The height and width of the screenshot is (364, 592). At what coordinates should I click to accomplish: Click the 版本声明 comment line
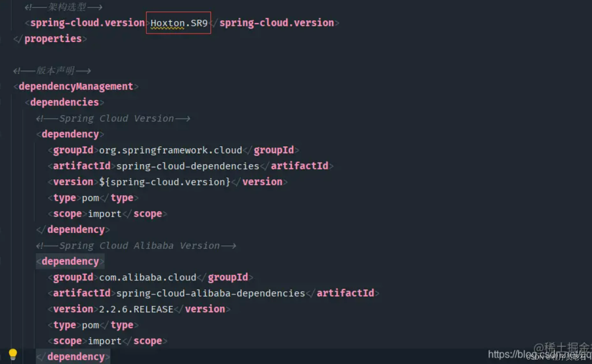tap(52, 71)
